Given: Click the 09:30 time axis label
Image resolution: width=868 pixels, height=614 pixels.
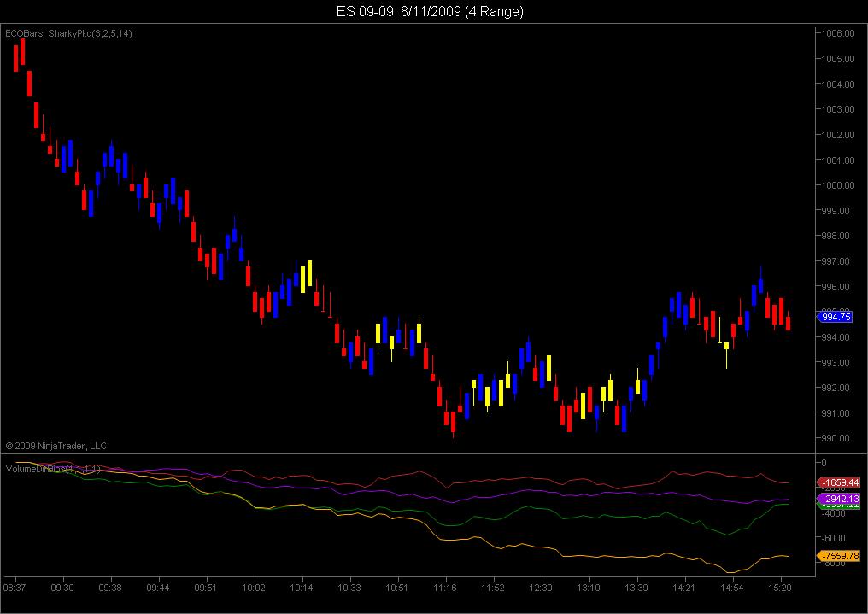Looking at the screenshot, I should pyautogui.click(x=62, y=588).
